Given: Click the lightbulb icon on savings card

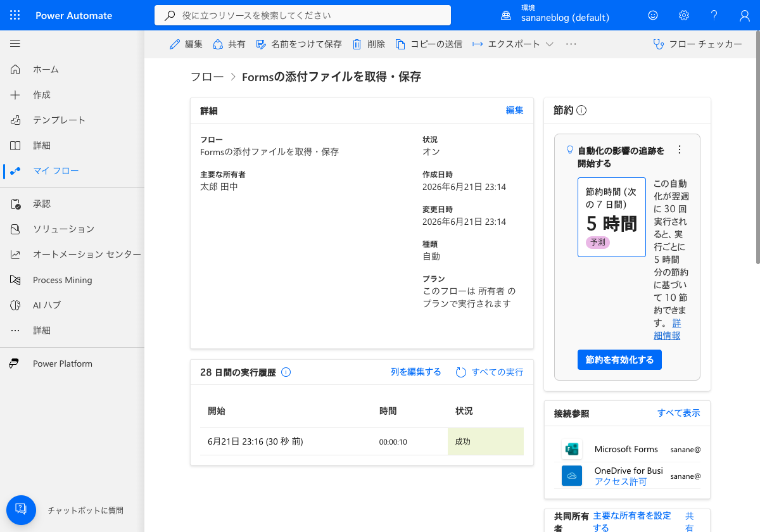Looking at the screenshot, I should [x=569, y=150].
